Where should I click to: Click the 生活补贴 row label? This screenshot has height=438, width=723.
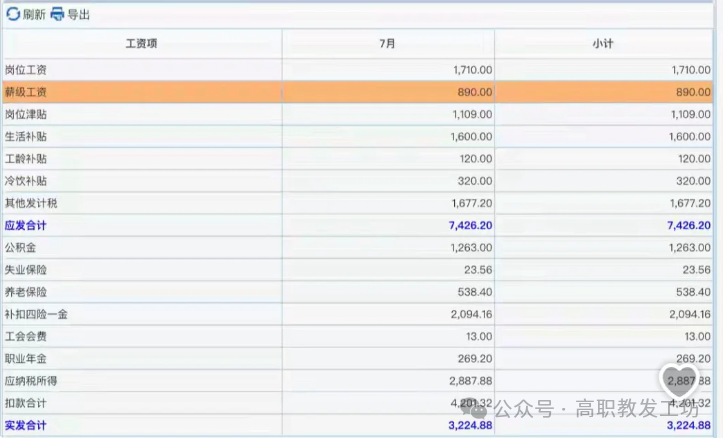point(26,136)
